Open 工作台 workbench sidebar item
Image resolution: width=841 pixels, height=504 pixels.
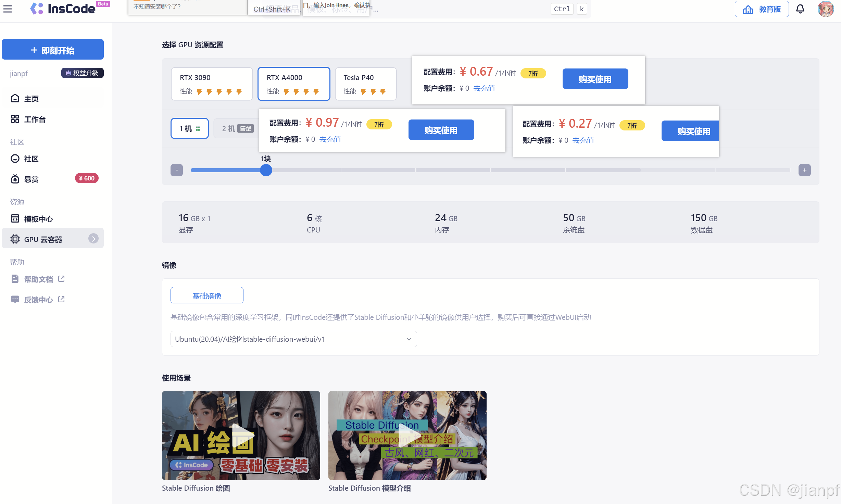coord(34,119)
